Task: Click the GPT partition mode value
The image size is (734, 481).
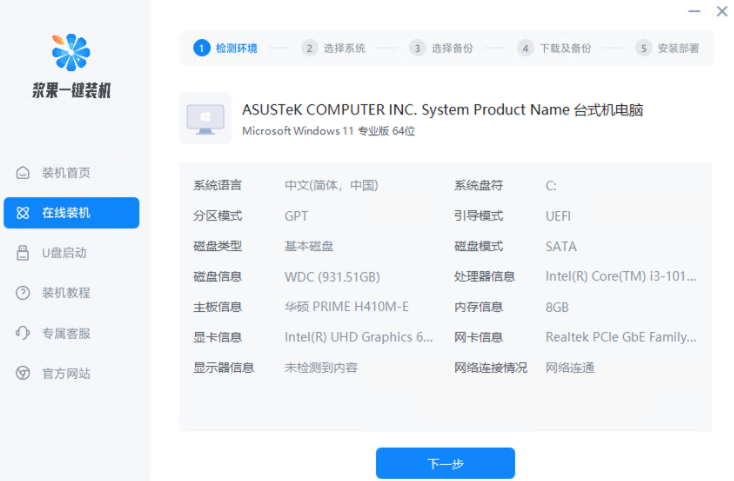Action: click(x=296, y=216)
